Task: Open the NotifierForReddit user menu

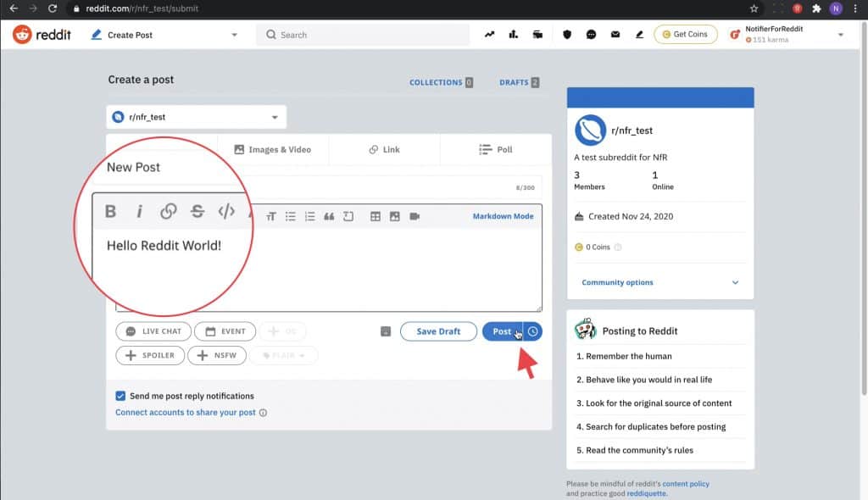Action: click(788, 35)
